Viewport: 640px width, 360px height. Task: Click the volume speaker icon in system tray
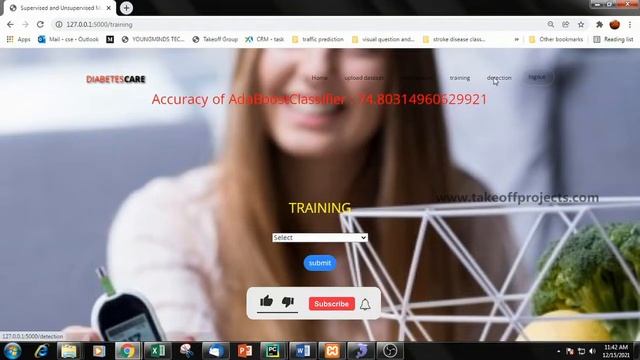[593, 351]
